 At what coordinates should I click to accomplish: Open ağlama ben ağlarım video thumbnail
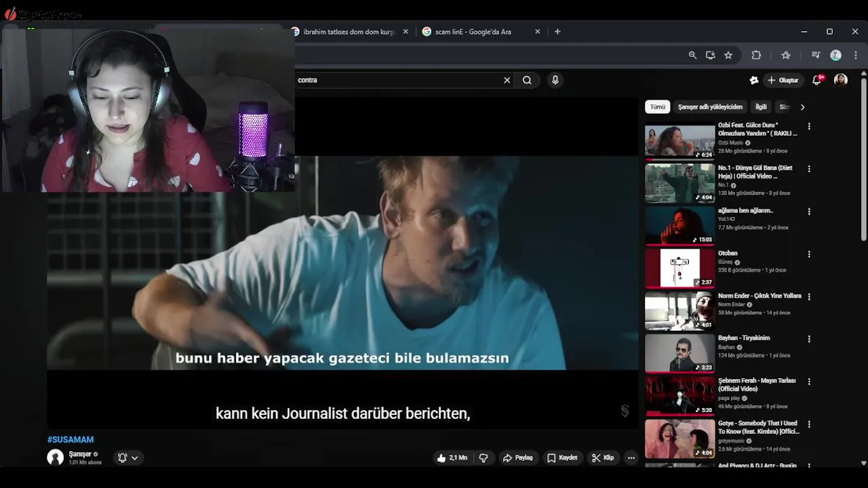(x=679, y=226)
